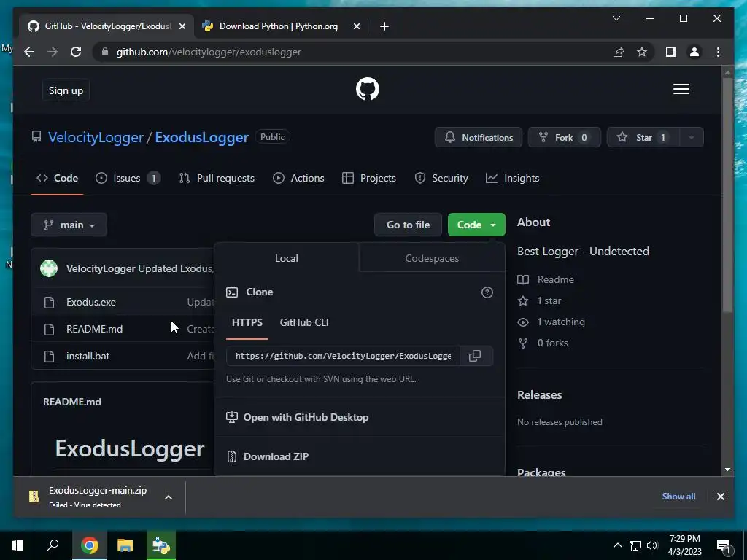The height and width of the screenshot is (560, 747).
Task: Open the notification center icon
Action: [724, 546]
